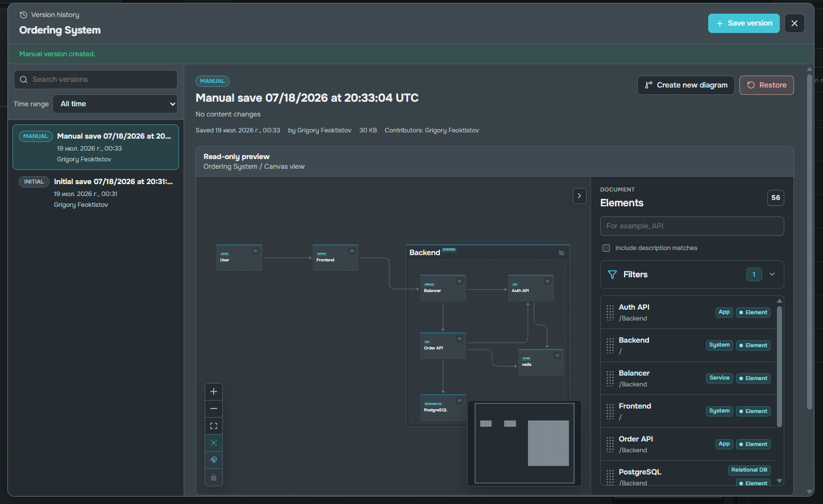Screen dimensions: 823x504
Task: Click the elements search field 'For example, API'
Action: [x=692, y=226]
